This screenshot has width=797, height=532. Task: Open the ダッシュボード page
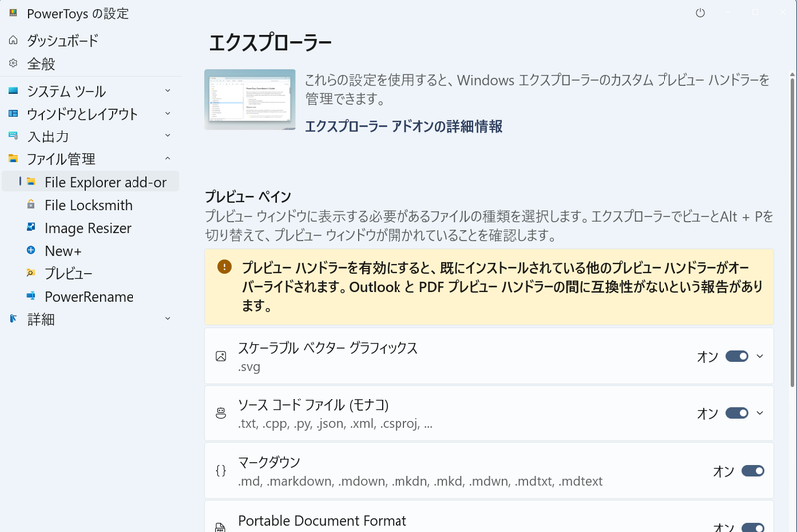(91, 40)
